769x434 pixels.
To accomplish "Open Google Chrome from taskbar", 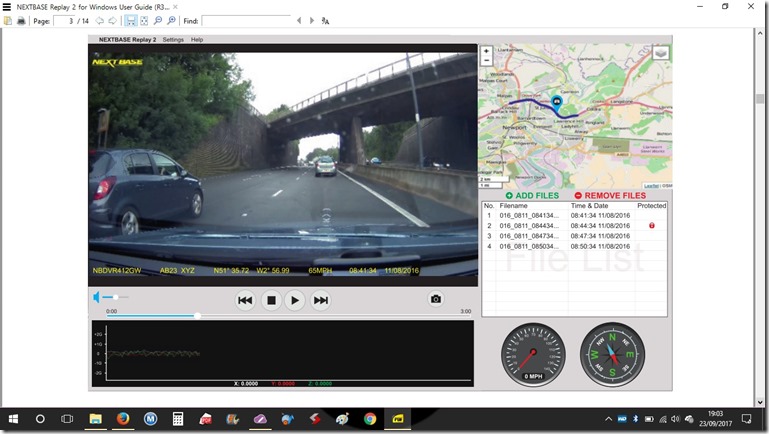I will click(370, 419).
